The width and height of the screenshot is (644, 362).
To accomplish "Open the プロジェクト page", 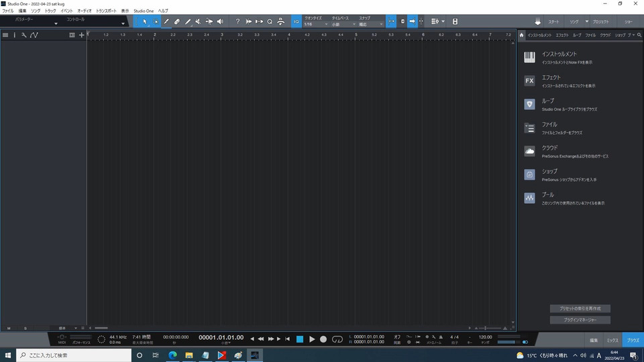I will click(x=600, y=21).
